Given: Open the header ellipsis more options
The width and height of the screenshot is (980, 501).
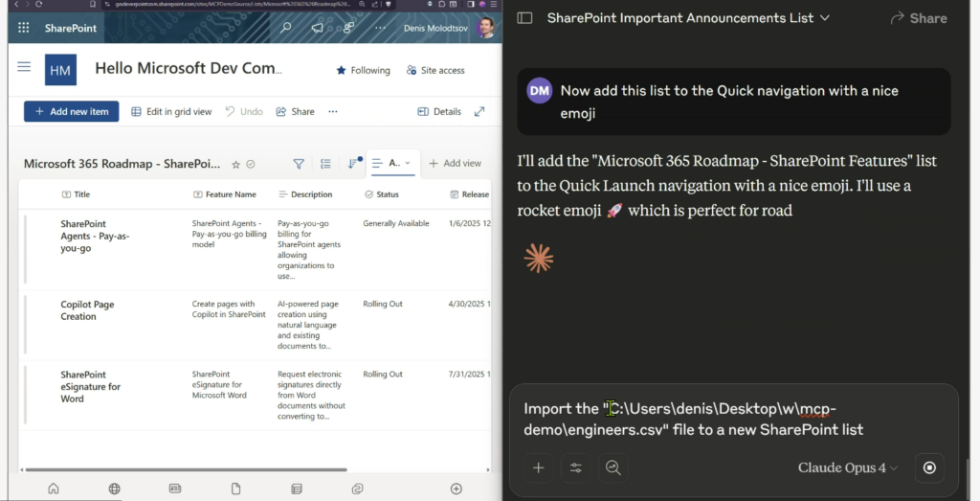Looking at the screenshot, I should coord(380,28).
